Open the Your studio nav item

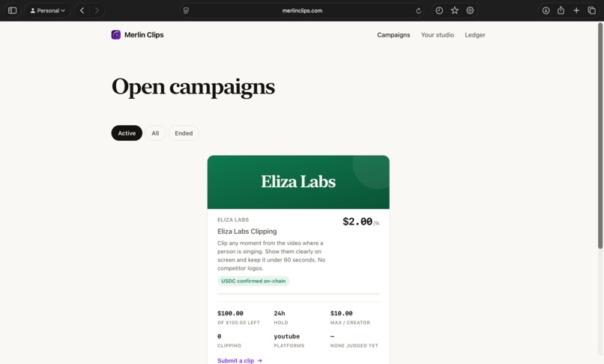pos(437,34)
